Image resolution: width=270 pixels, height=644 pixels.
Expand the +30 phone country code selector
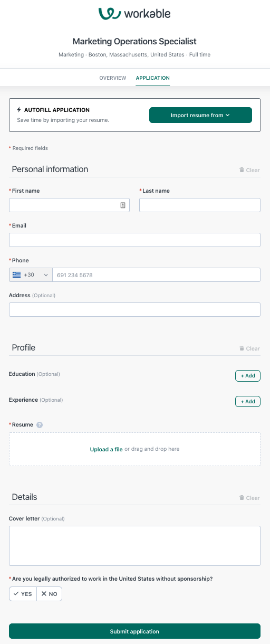click(x=31, y=275)
